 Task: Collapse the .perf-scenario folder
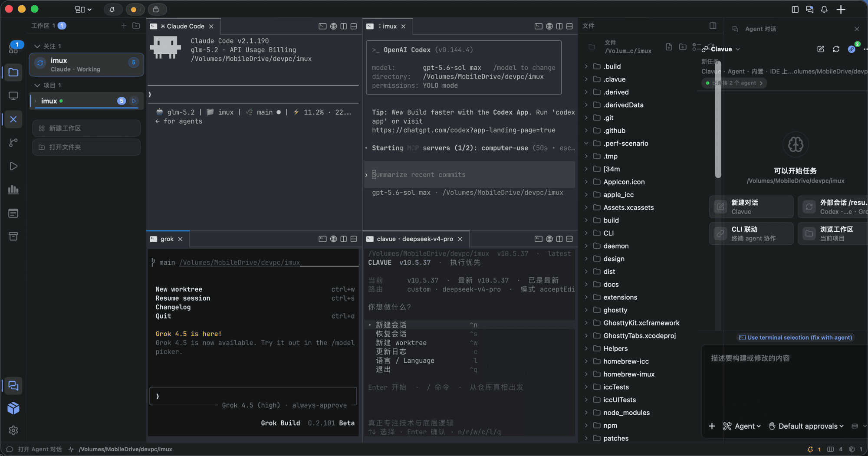[x=586, y=143]
